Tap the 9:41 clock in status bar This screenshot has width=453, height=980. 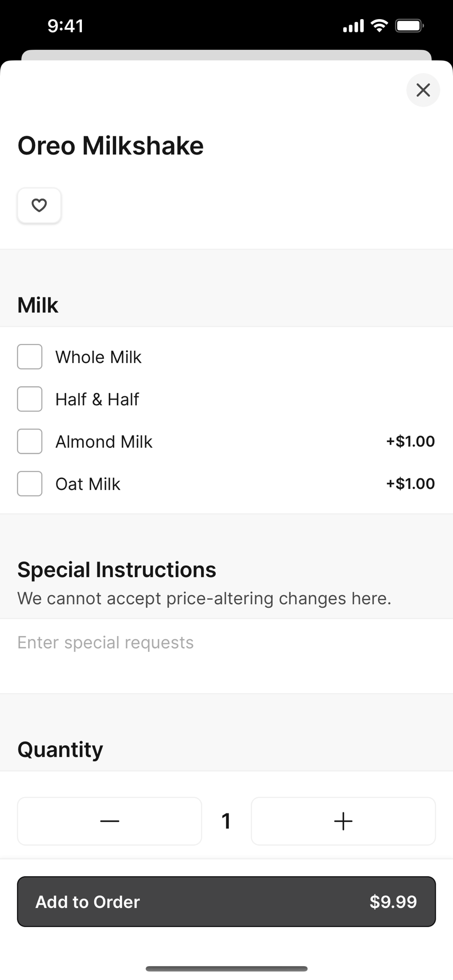pos(66,25)
